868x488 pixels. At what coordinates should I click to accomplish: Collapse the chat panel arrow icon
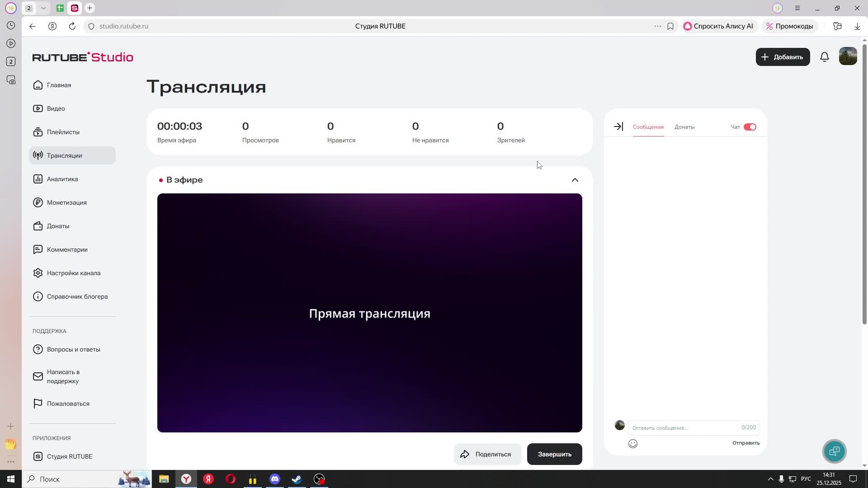pyautogui.click(x=618, y=127)
